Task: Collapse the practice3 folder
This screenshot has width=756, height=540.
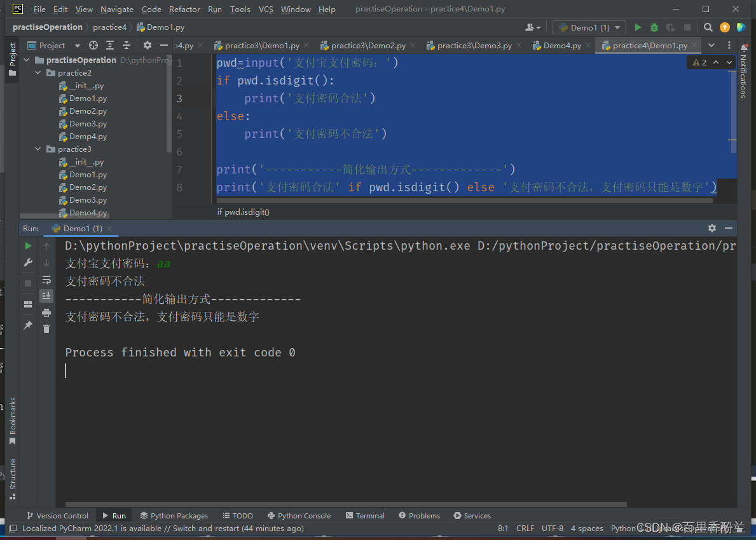Action: 38,149
